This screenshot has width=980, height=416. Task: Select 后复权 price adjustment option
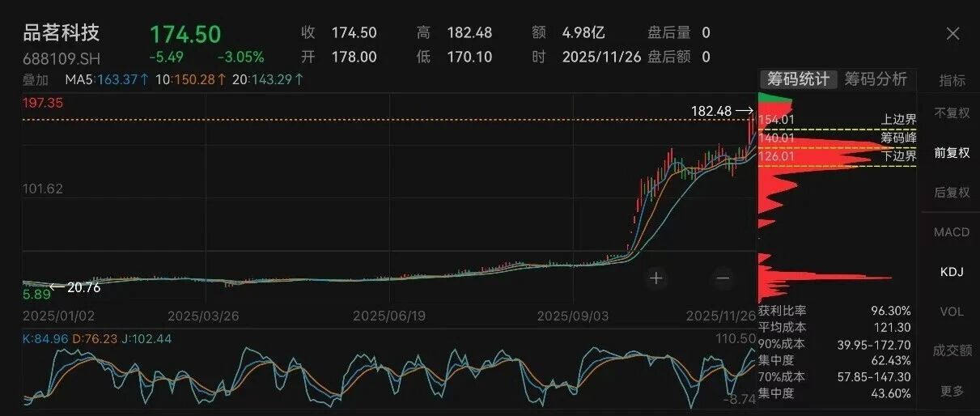coord(952,193)
